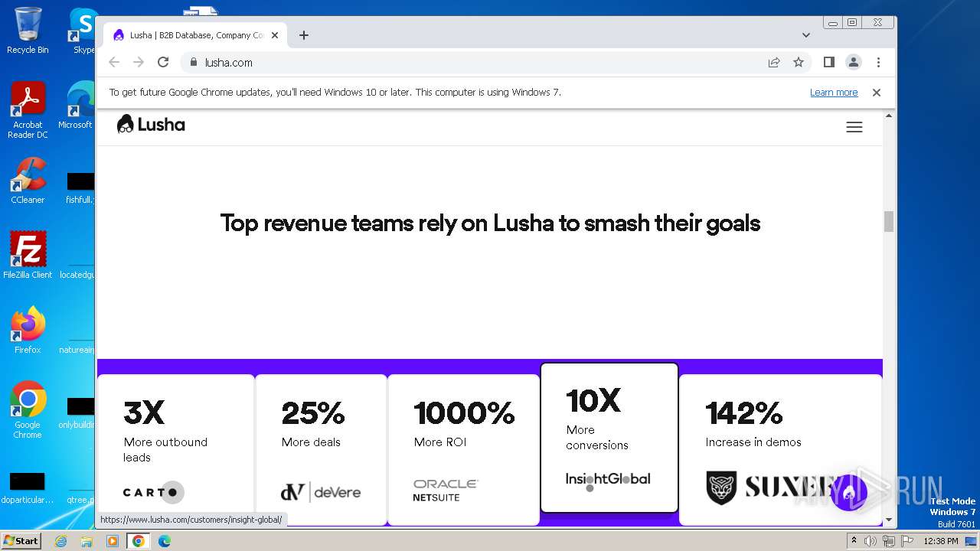Share this page using share icon
Viewport: 980px width, 551px height.
[774, 62]
